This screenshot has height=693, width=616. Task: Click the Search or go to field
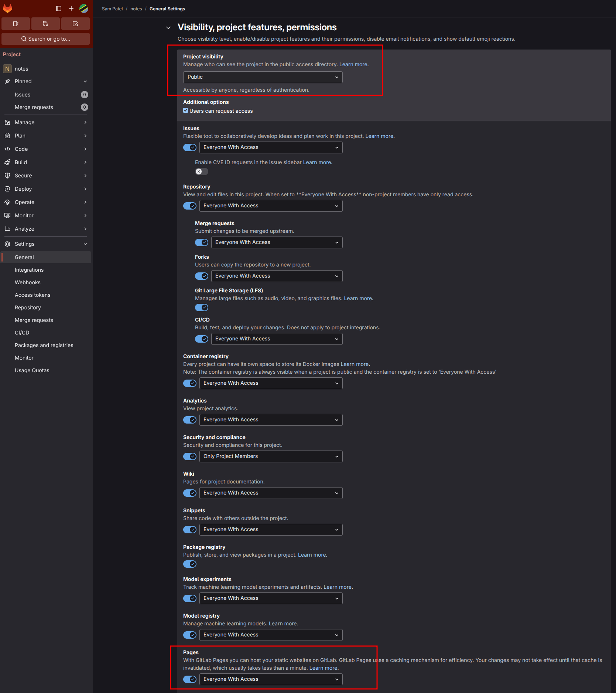point(45,39)
